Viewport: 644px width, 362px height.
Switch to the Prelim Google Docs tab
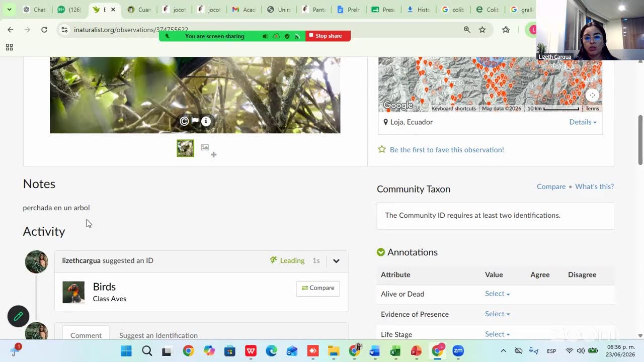tap(349, 10)
